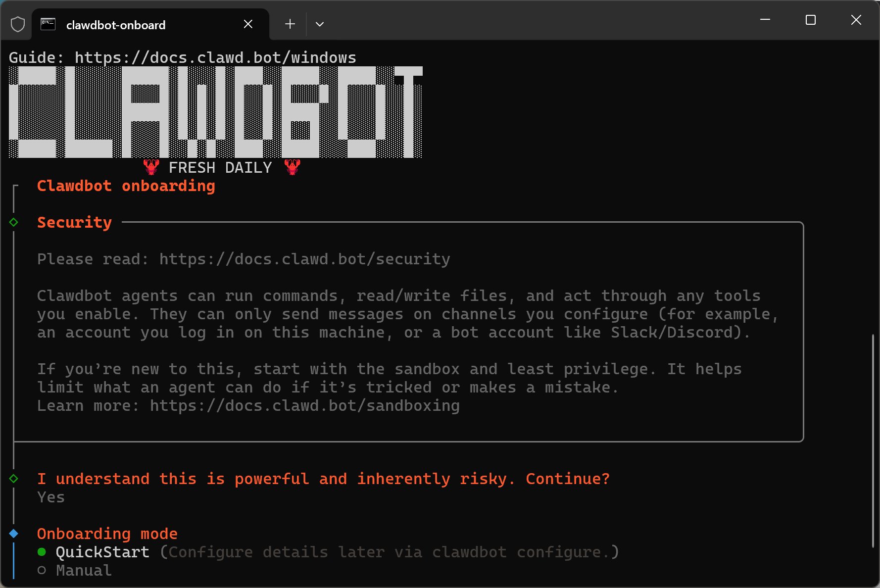Close the clawdbot-onboard tab

coord(248,24)
